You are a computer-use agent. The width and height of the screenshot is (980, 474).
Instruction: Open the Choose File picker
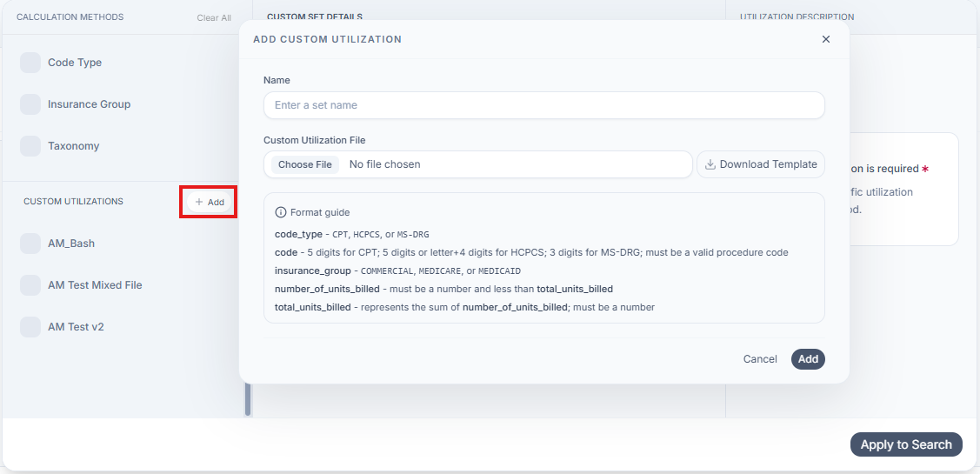pyautogui.click(x=305, y=164)
